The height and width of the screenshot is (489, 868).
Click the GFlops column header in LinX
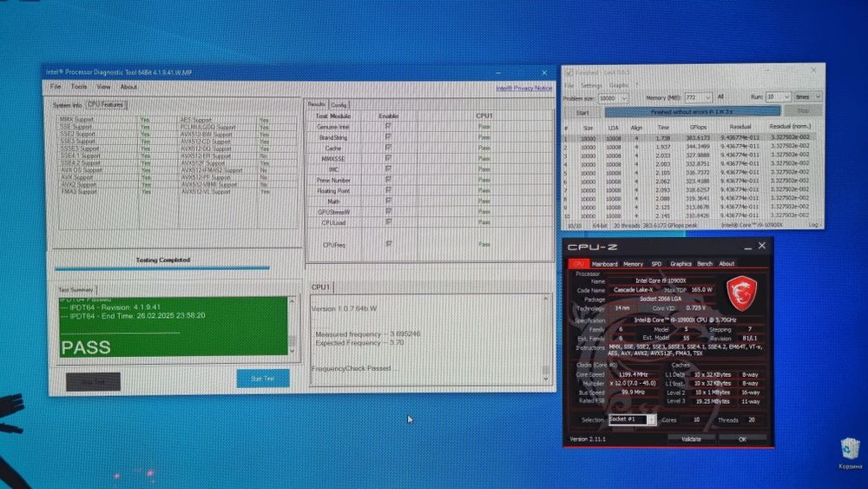(x=698, y=127)
